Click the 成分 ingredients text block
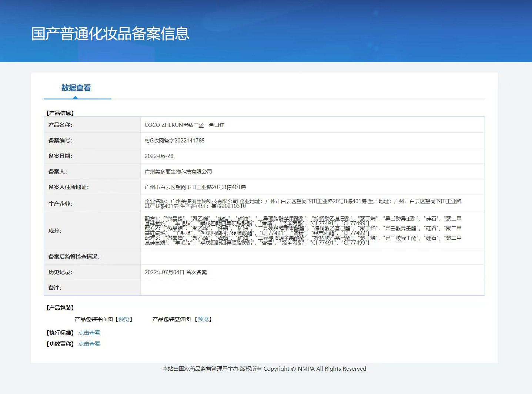The height and width of the screenshot is (394, 532). [x=303, y=230]
